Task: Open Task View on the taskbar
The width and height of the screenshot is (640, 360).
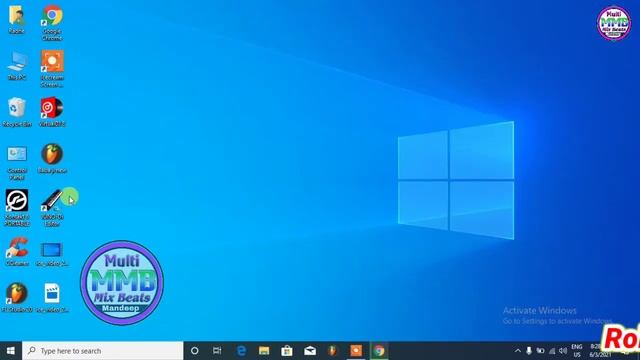Action: pos(217,351)
